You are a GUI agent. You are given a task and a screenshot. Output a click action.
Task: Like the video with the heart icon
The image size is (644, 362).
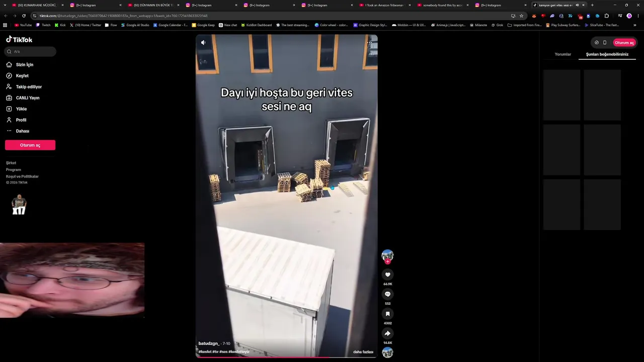(x=387, y=275)
